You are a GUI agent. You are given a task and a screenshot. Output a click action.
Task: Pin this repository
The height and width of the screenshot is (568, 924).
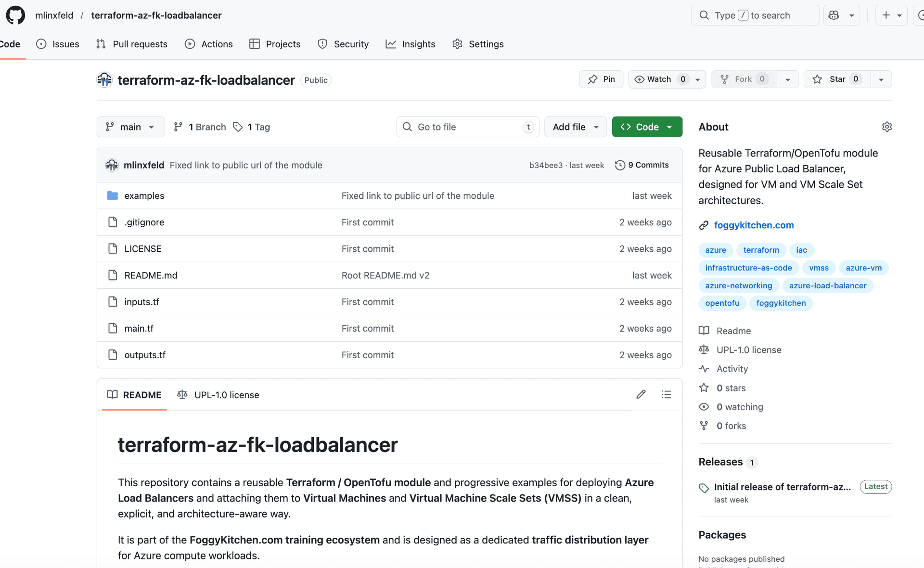pyautogui.click(x=601, y=79)
